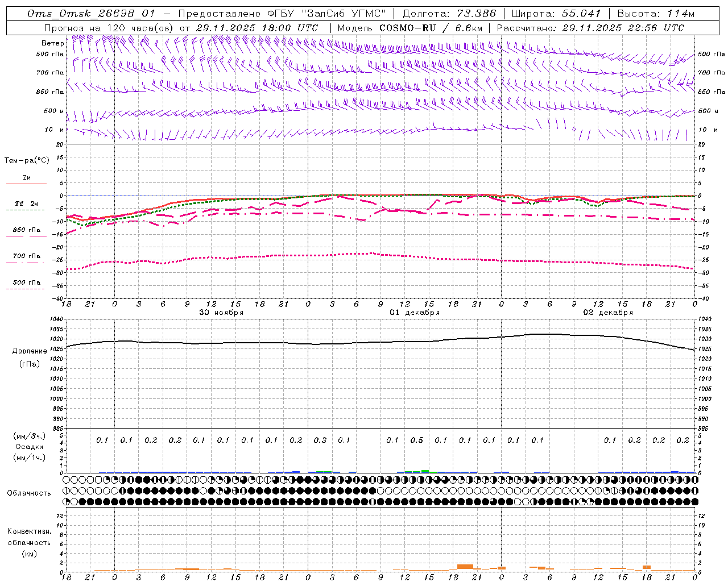Screen dimensions: 728x582
Task: Click the tallest green precipitation bar
Action: coord(425,471)
